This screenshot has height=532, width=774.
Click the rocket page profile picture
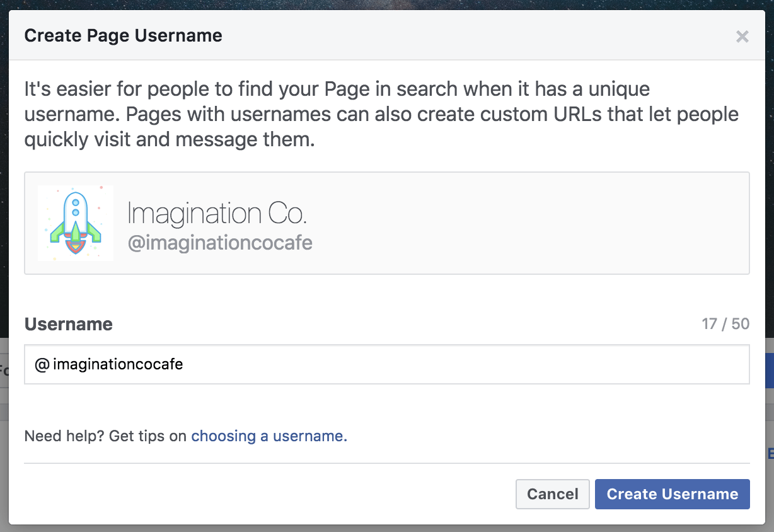pos(76,223)
